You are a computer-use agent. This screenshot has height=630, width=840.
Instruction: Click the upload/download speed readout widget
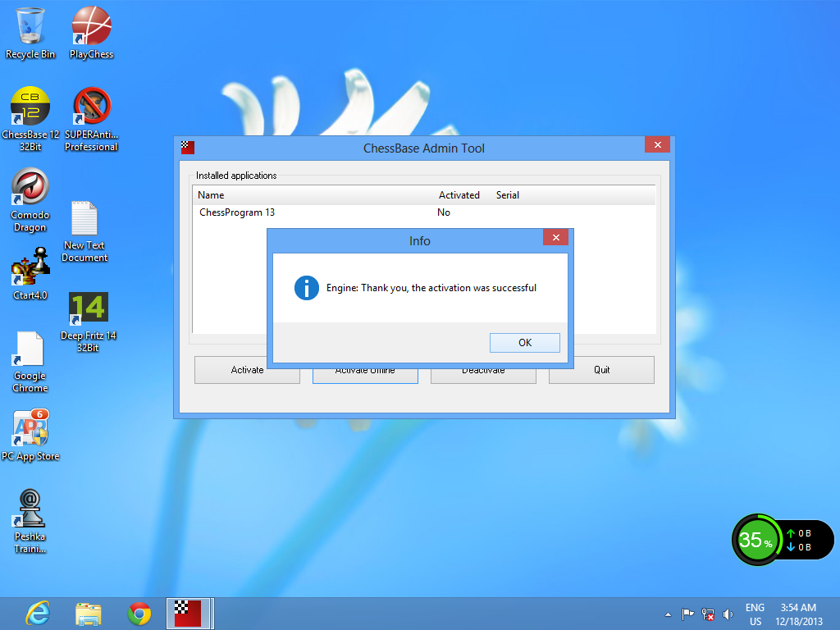click(805, 540)
